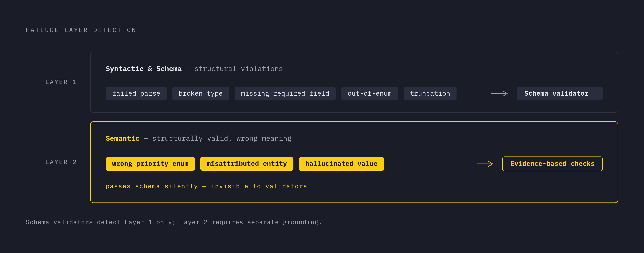Click the yellow arrow before Evidence-based checks
The height and width of the screenshot is (253, 644).
pos(485,164)
